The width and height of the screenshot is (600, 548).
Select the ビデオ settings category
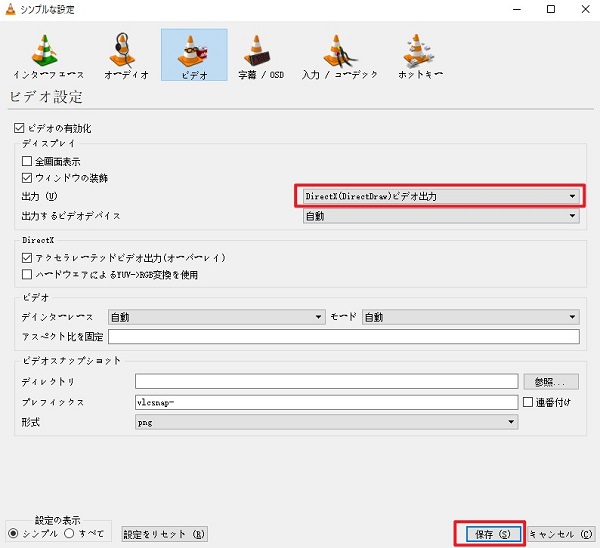[194, 55]
